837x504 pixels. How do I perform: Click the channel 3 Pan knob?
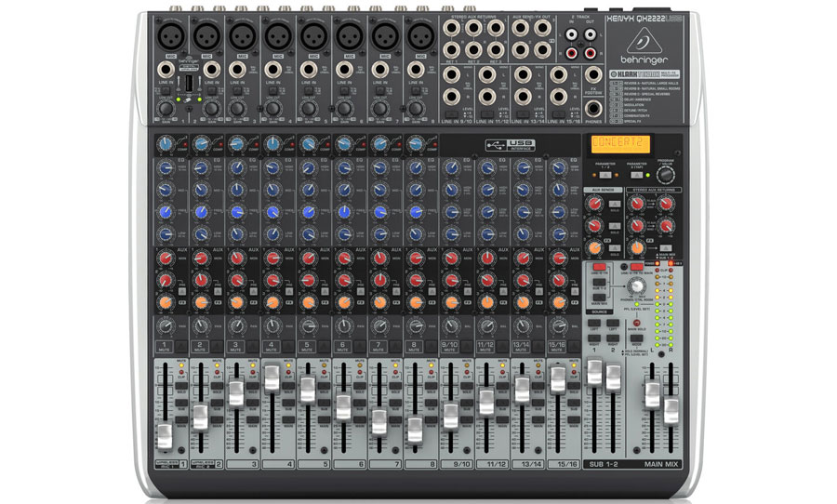point(236,325)
